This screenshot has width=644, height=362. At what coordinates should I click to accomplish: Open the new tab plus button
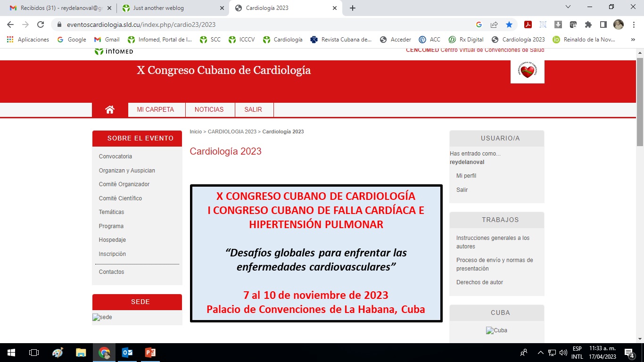(353, 8)
